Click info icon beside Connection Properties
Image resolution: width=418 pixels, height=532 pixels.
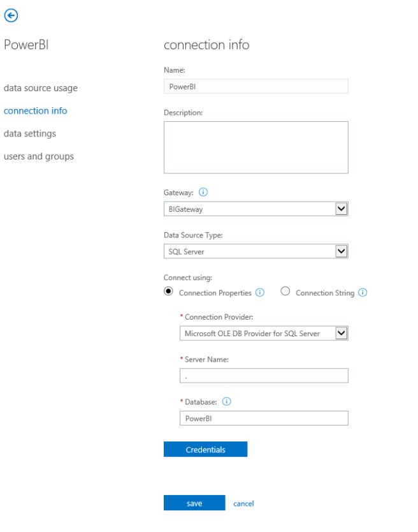tap(260, 293)
